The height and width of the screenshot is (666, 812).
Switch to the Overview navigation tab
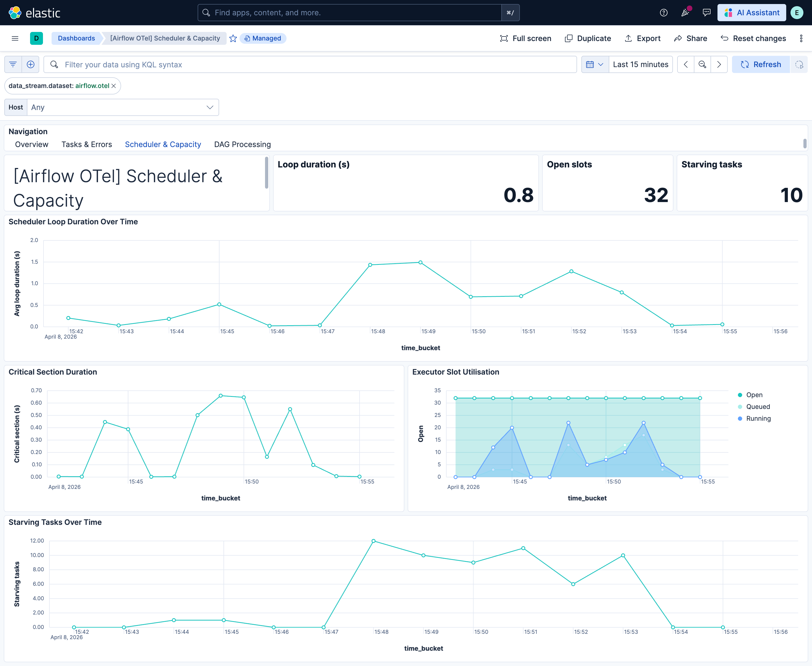click(31, 144)
